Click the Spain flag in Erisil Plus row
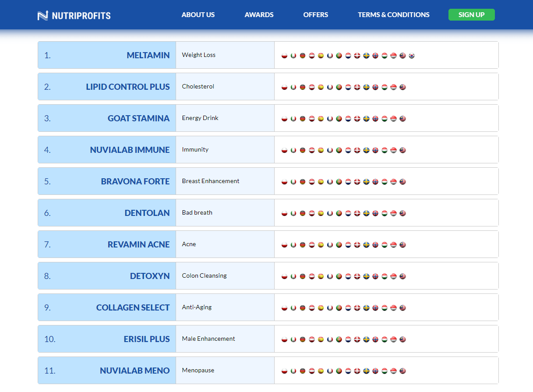This screenshot has height=392, width=533. point(321,339)
